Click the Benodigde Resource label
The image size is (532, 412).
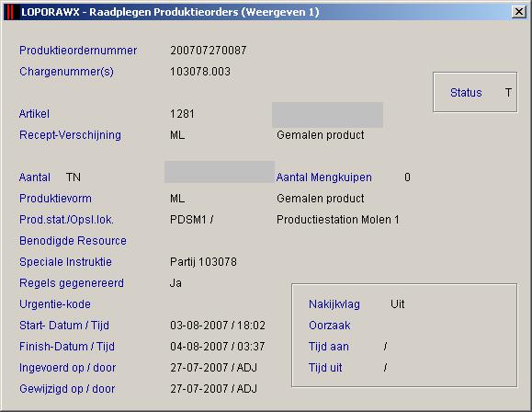[x=73, y=241]
